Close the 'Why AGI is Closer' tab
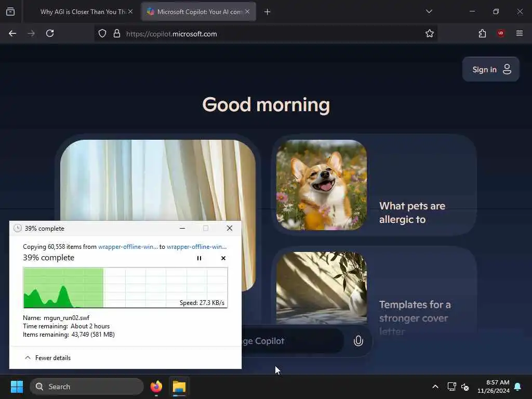 (x=130, y=11)
